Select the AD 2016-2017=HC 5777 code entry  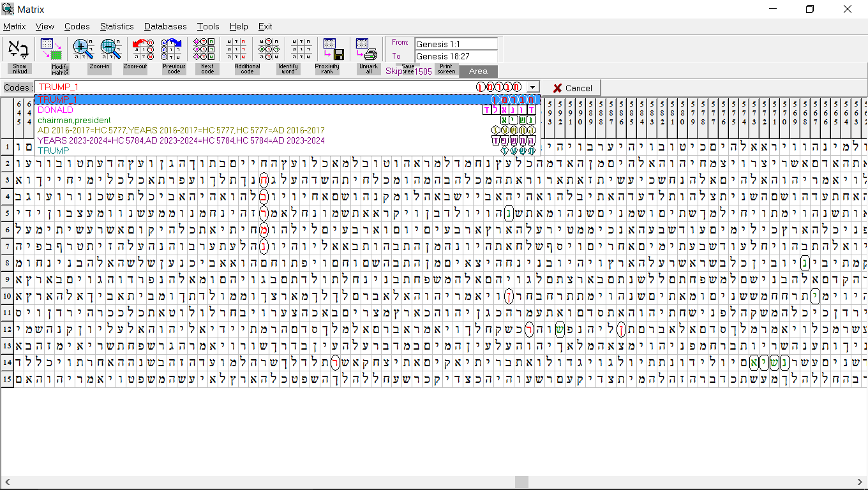tap(287, 130)
